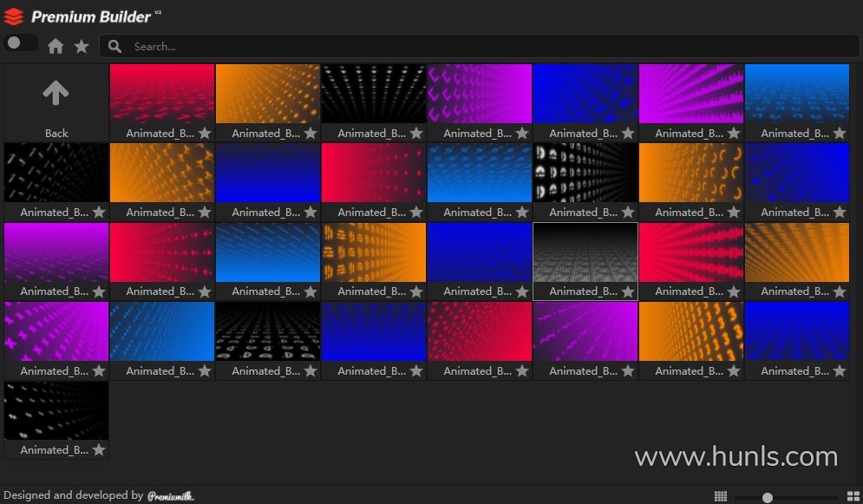Screen dimensions: 863x504
Task: Focus the Search input field
Action: click(x=479, y=46)
